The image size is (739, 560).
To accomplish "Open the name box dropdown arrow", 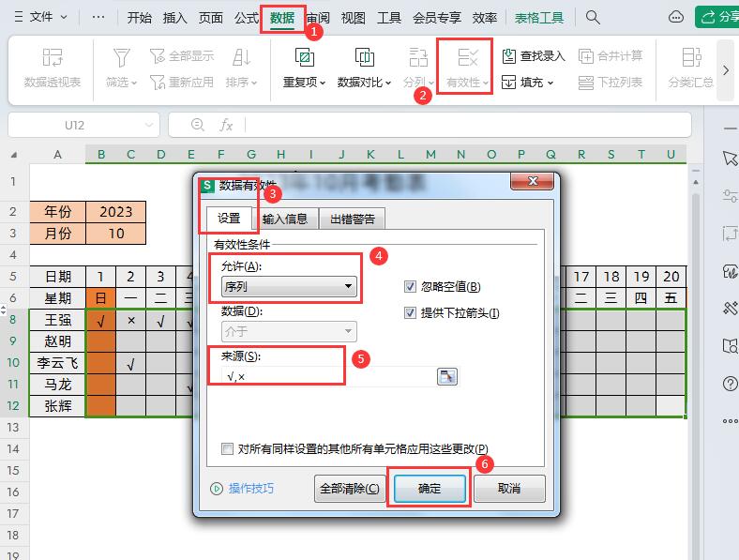I will 149,125.
